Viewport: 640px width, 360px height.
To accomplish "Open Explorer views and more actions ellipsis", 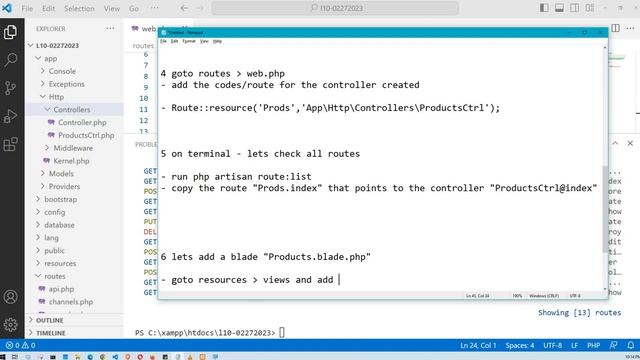I will click(x=110, y=29).
